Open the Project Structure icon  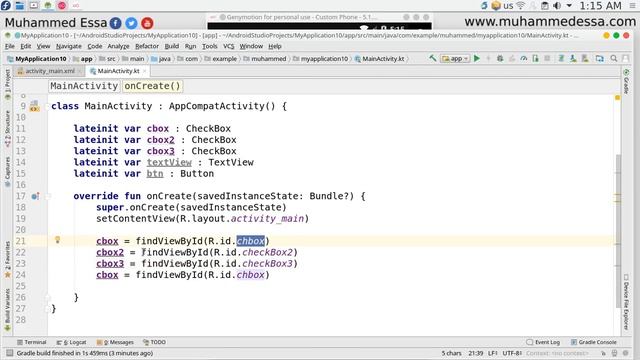click(x=600, y=58)
